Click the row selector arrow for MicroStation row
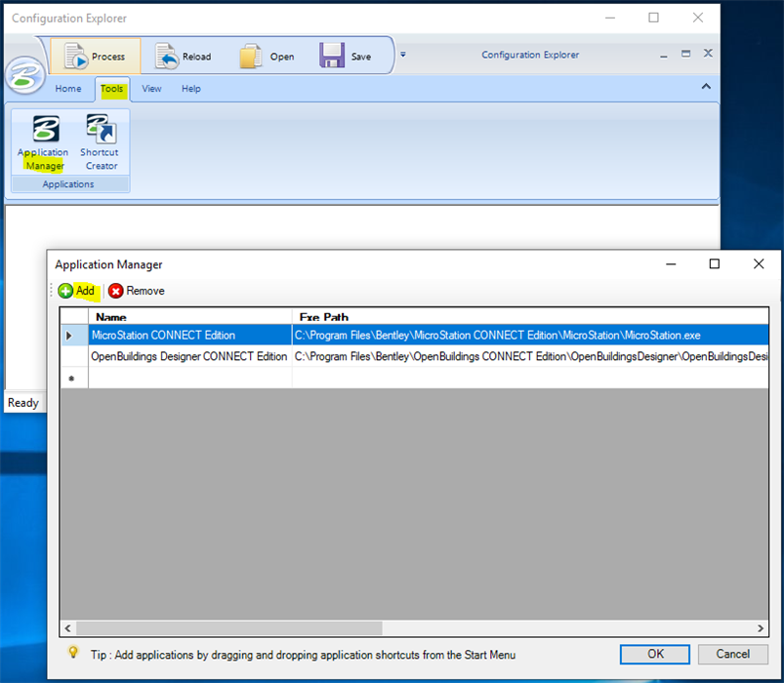This screenshot has height=683, width=784. (74, 336)
